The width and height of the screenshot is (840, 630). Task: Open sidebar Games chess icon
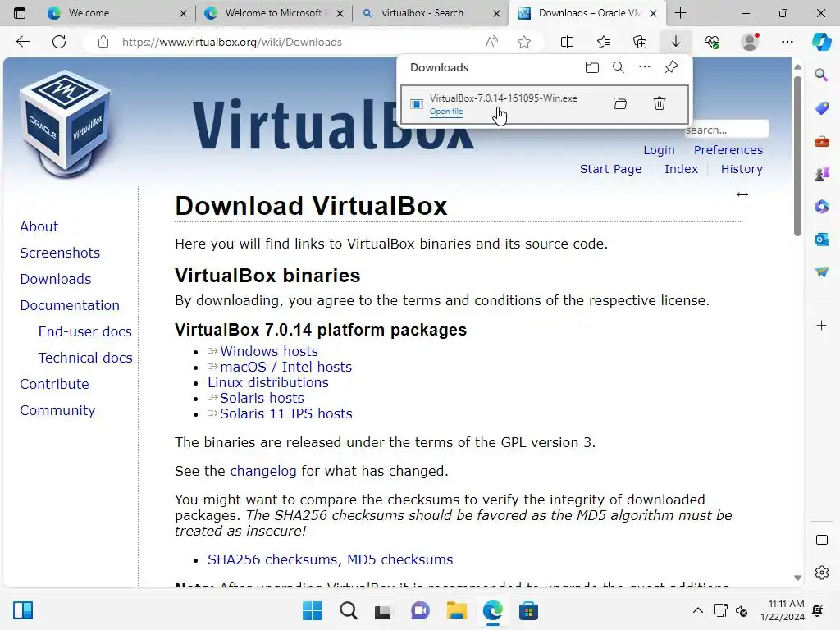(x=822, y=174)
